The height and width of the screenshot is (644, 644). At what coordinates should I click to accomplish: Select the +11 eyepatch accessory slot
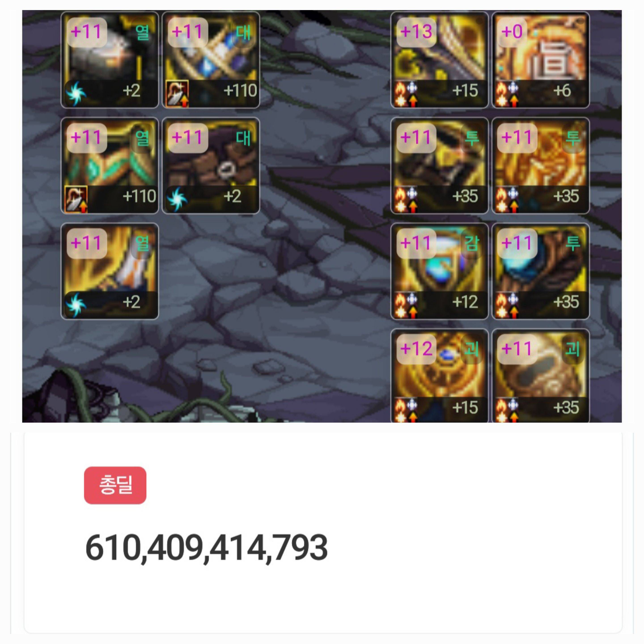[x=439, y=166]
